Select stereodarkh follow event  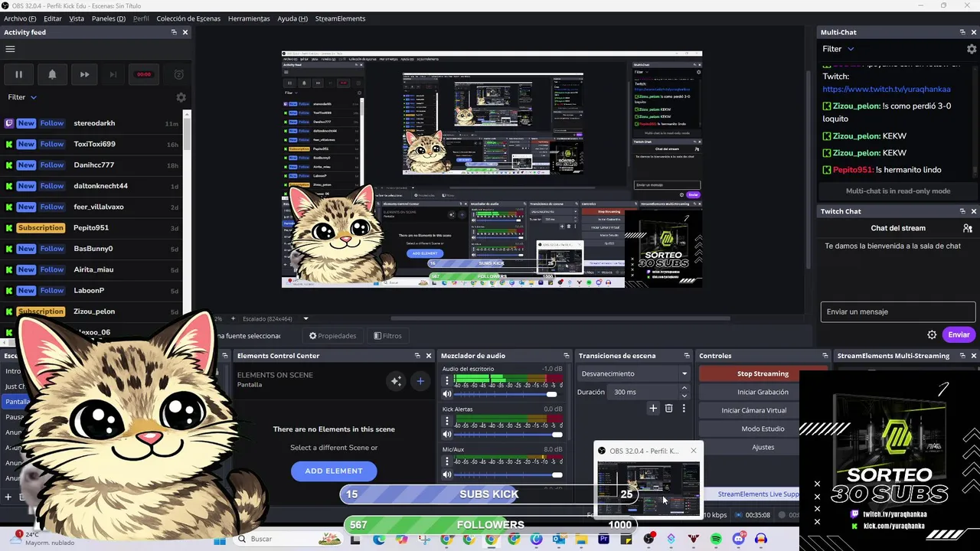92,123
